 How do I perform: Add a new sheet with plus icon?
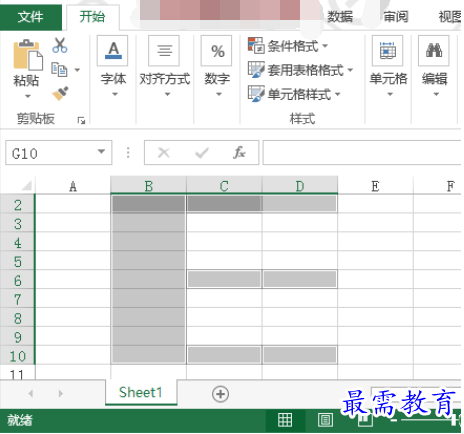220,394
